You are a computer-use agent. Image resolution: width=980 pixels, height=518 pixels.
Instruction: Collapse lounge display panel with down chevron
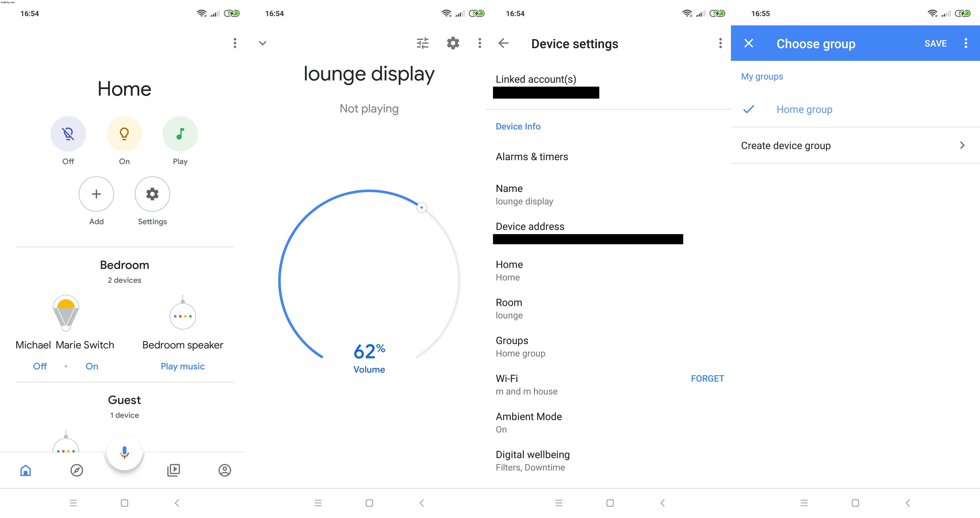[x=262, y=43]
